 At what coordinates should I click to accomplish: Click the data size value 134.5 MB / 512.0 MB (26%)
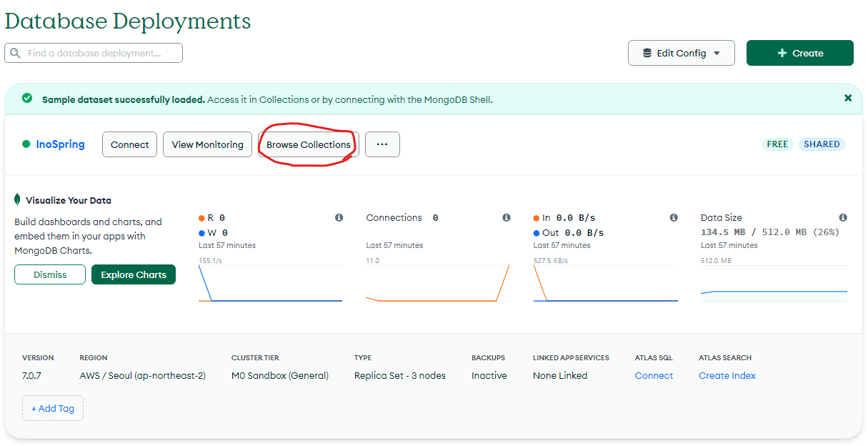coord(770,232)
